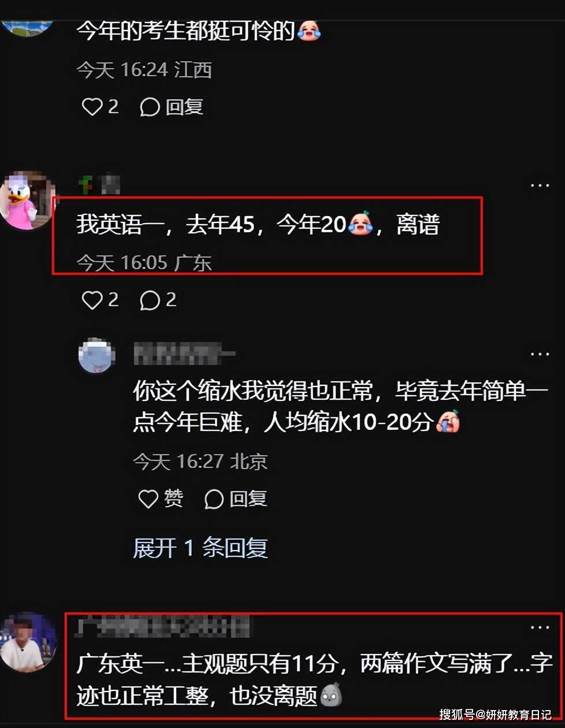Open Daisy Duck avatar profile
This screenshot has width=565, height=728.
tap(26, 200)
